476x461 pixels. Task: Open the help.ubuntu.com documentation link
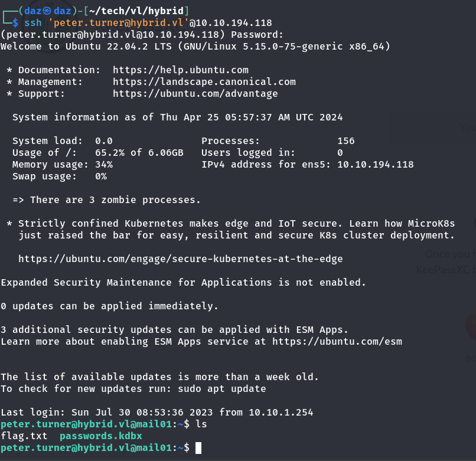(180, 70)
